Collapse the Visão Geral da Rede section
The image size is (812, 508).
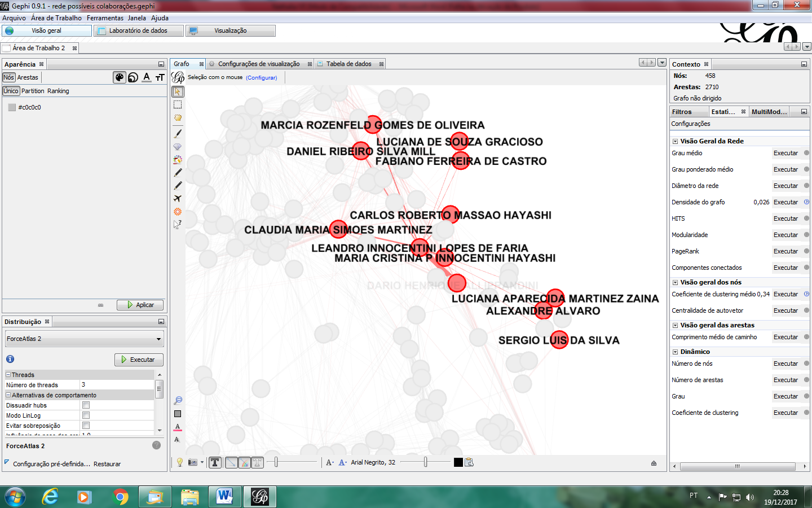point(675,141)
